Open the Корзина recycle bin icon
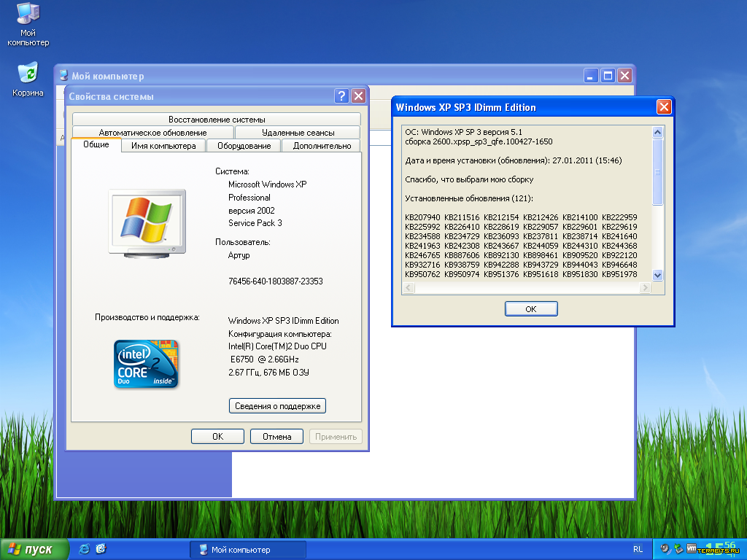This screenshot has width=747, height=560. pyautogui.click(x=28, y=74)
